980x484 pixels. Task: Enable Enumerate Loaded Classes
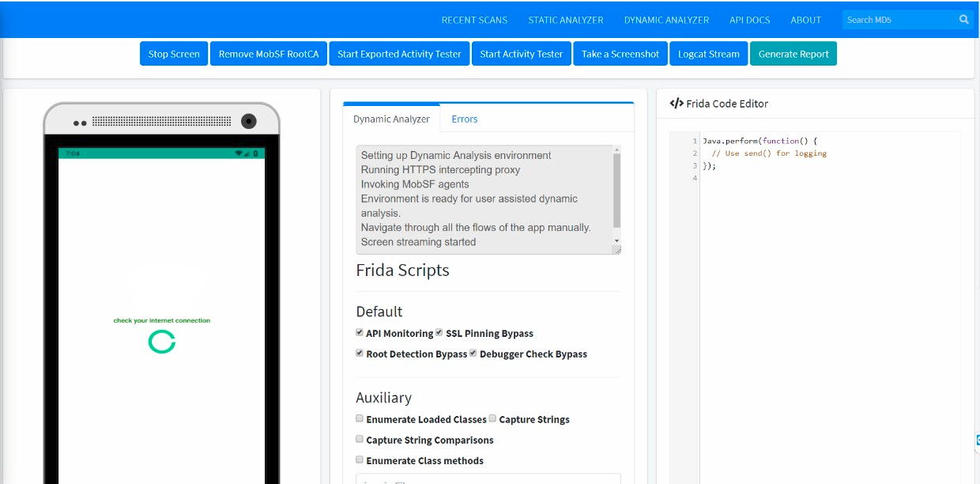[359, 418]
